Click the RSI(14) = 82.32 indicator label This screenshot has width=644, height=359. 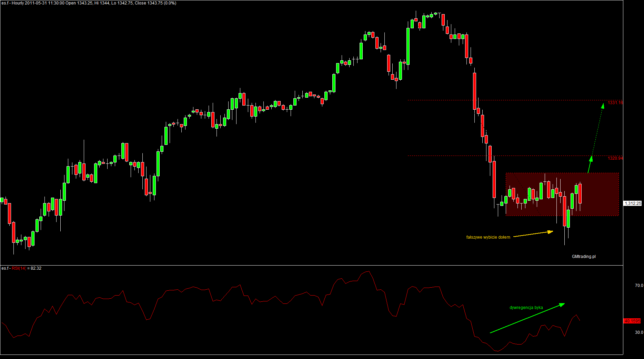click(x=21, y=268)
